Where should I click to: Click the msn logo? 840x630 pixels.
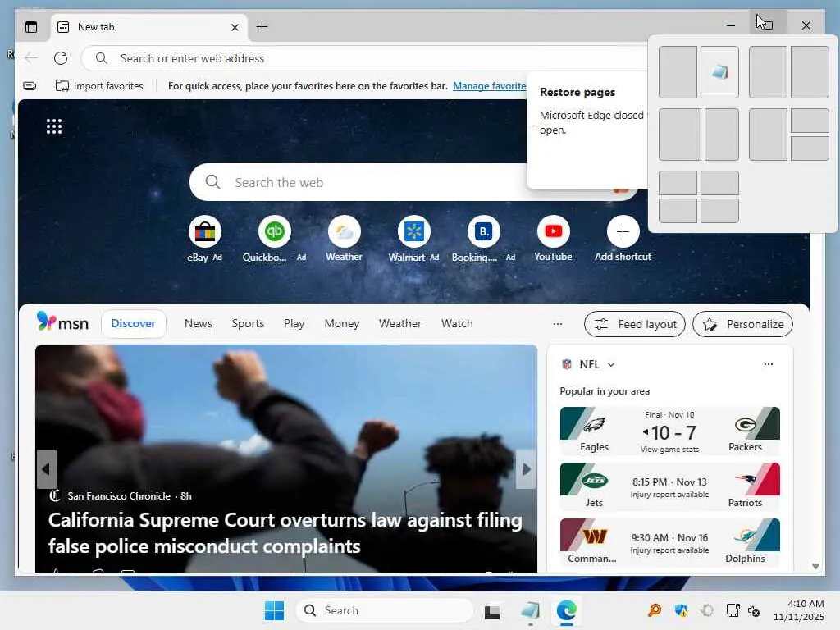click(62, 322)
